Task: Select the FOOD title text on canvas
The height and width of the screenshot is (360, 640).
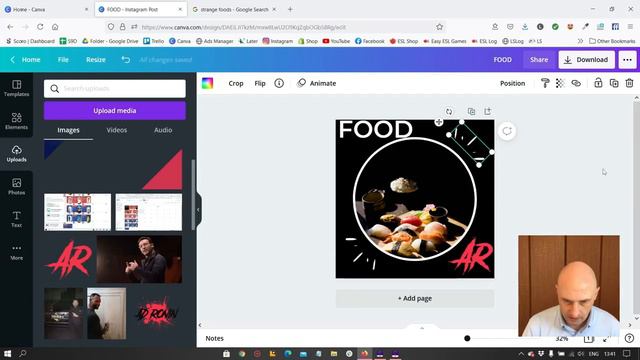Action: (376, 129)
